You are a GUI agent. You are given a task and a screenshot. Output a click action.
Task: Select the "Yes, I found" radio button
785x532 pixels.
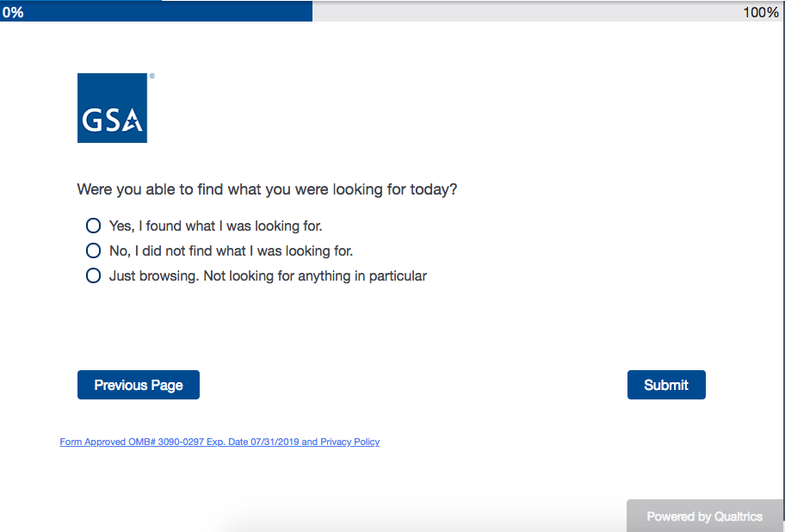tap(93, 226)
